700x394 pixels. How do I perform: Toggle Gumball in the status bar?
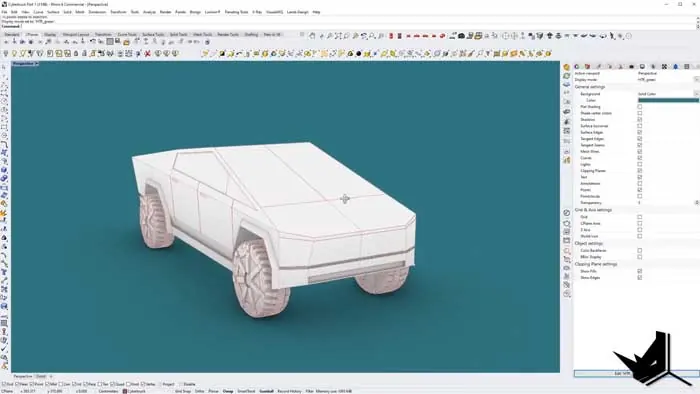point(267,391)
